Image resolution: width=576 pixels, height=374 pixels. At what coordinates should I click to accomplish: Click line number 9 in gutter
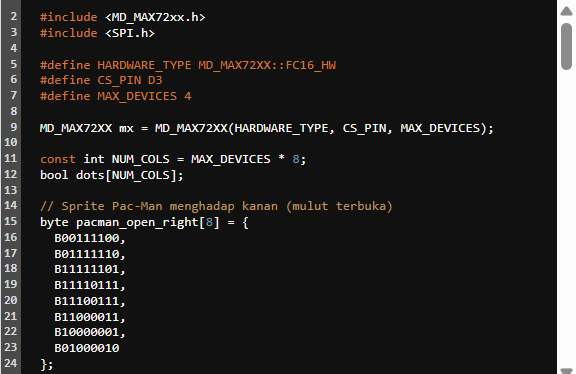[x=14, y=127]
